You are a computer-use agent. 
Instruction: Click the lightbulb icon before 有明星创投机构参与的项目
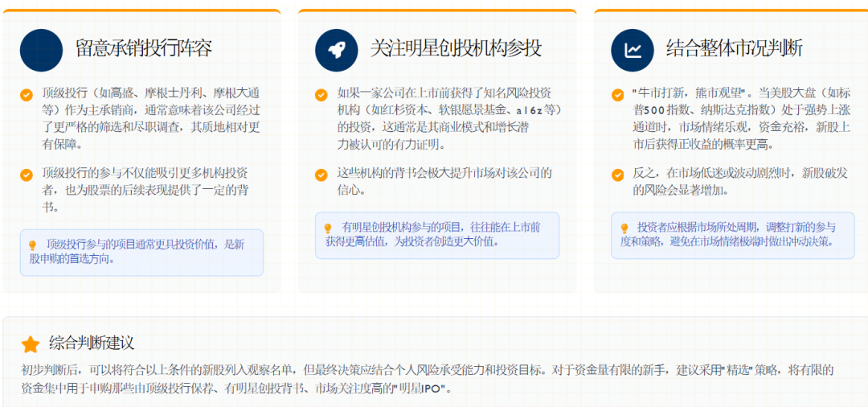(328, 228)
